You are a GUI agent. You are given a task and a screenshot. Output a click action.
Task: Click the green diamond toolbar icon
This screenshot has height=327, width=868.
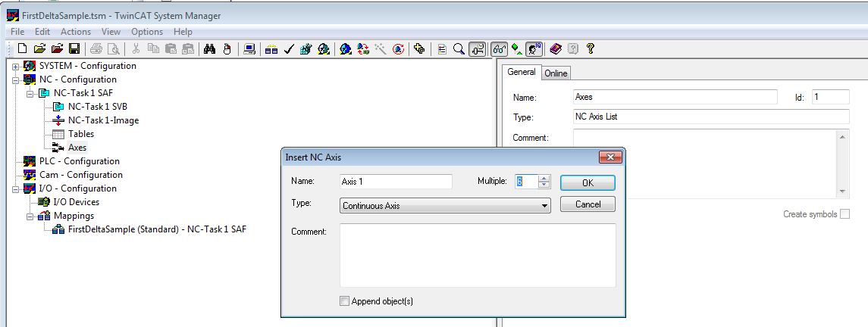[516, 49]
